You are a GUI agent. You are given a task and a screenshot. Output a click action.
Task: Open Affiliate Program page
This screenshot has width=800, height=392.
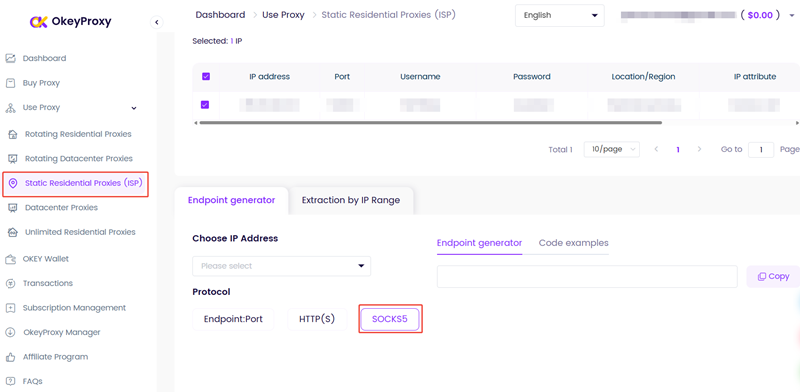(x=56, y=357)
